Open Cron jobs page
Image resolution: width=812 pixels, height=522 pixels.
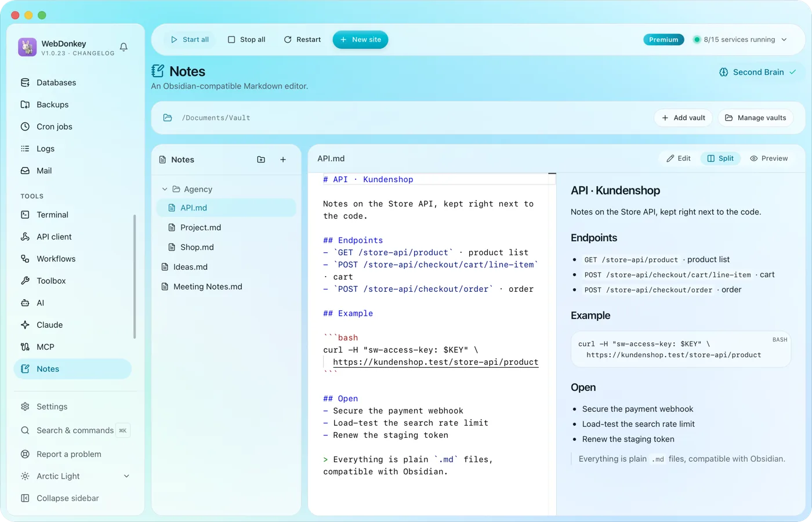tap(72, 126)
